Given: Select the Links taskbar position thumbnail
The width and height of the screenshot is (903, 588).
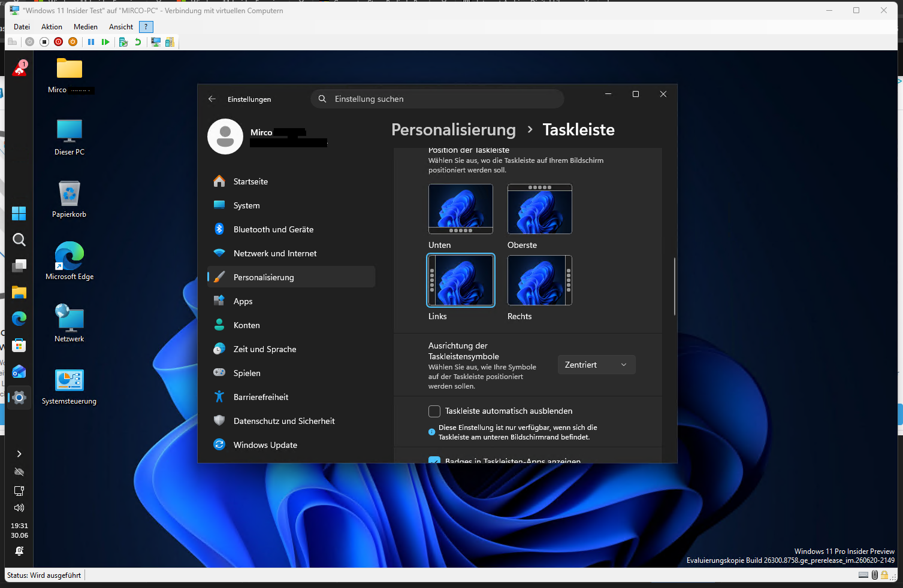Looking at the screenshot, I should click(461, 280).
